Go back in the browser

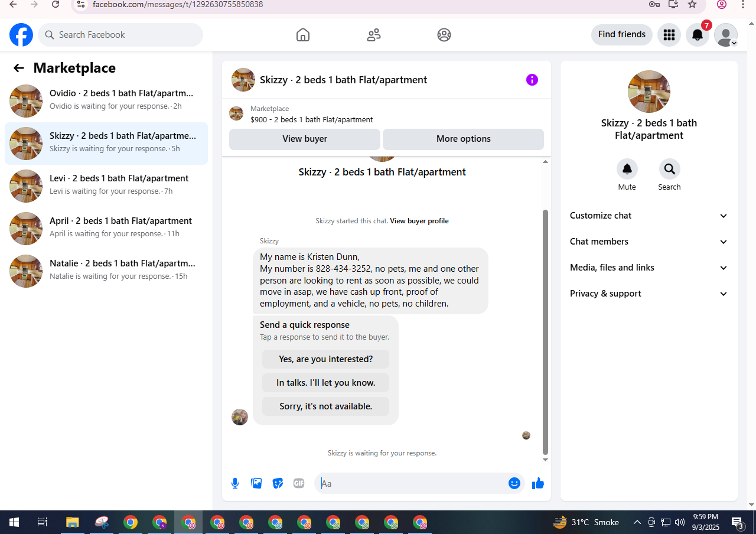(x=13, y=4)
